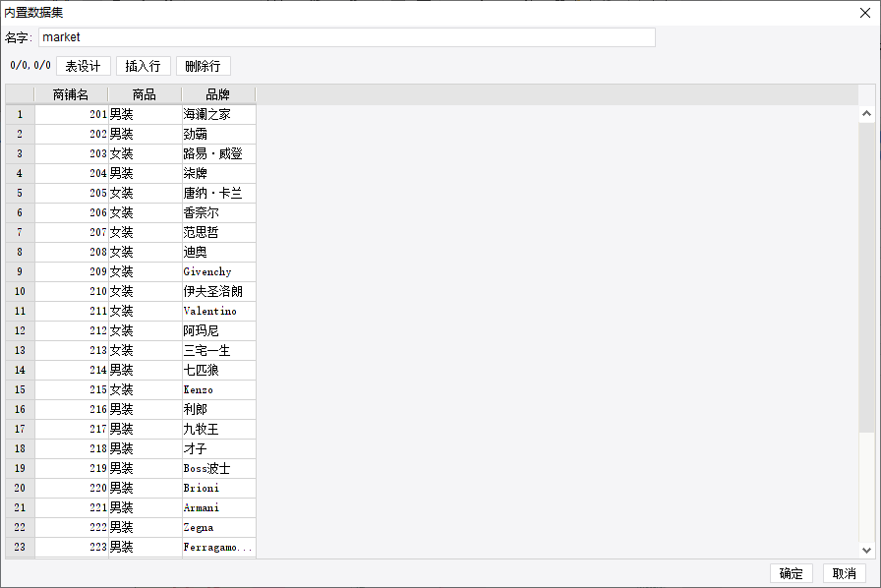Select the cell 劲霸

pos(219,135)
